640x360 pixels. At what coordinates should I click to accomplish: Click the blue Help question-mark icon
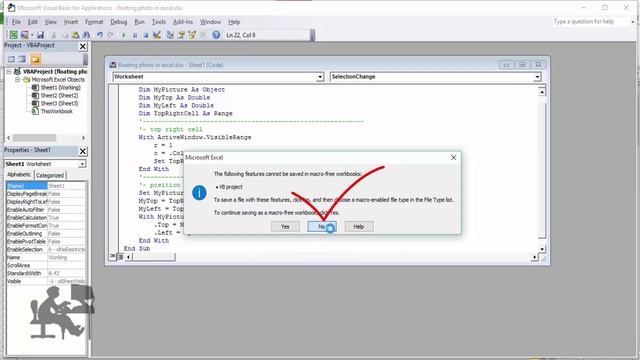[x=216, y=35]
